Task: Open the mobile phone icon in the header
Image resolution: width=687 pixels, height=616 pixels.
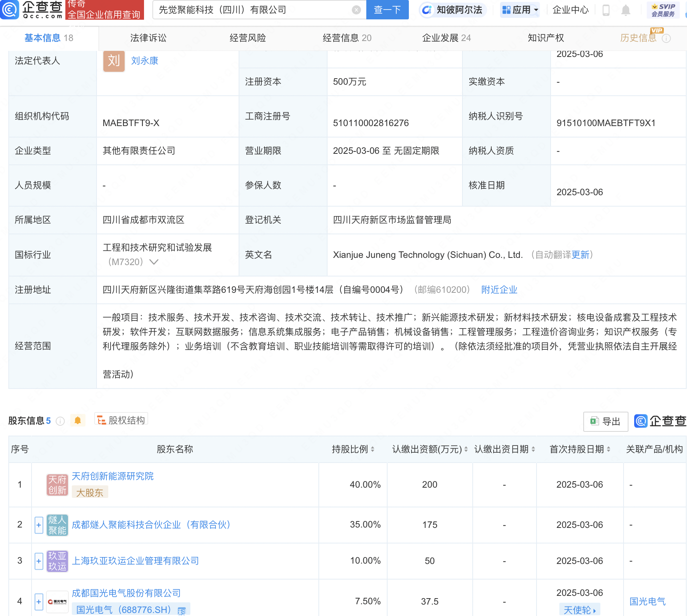Action: 606,10
